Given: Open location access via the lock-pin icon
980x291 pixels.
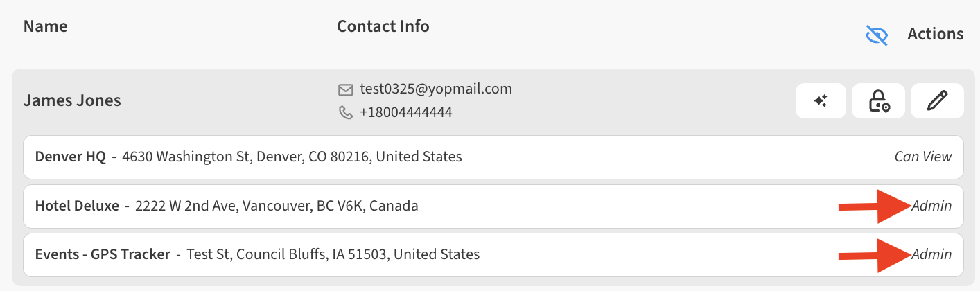Looking at the screenshot, I should click(x=879, y=101).
